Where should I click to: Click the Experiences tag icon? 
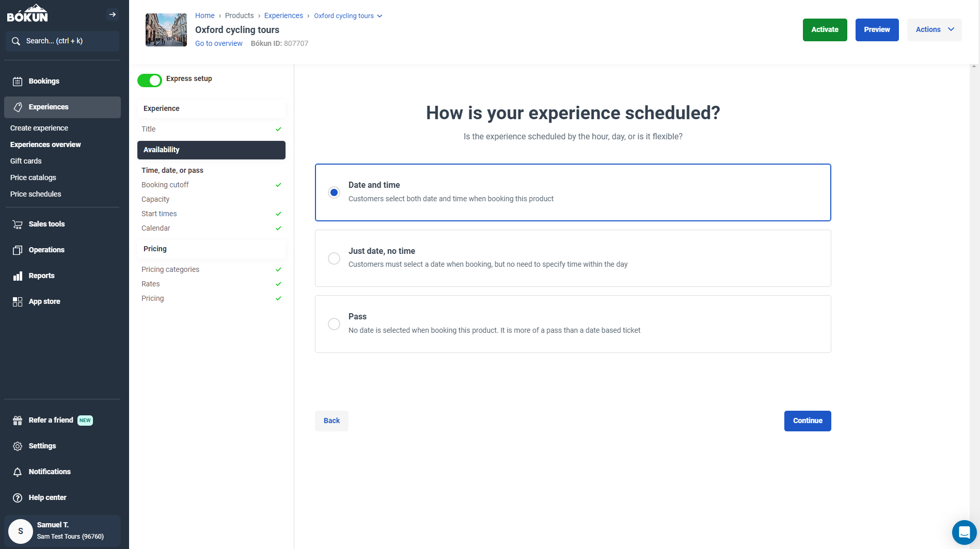[18, 107]
